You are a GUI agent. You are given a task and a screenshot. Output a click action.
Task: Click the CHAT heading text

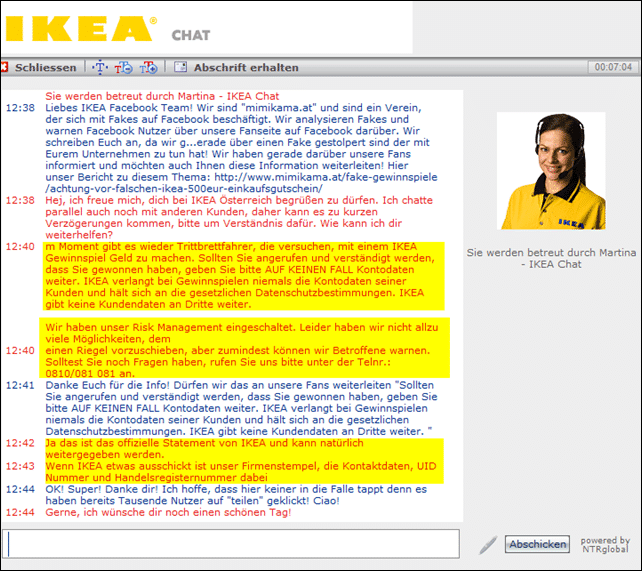(191, 36)
